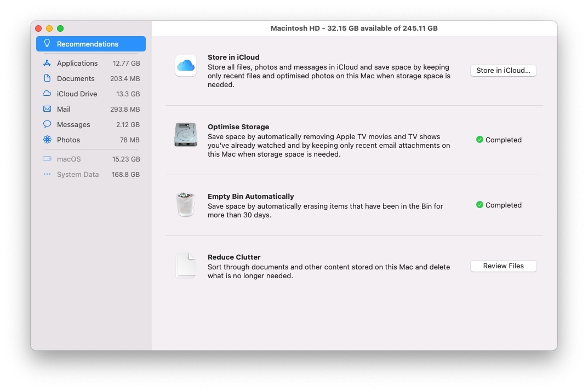Zoom the window with green button
Screen dimensions: 588x391
(x=60, y=28)
